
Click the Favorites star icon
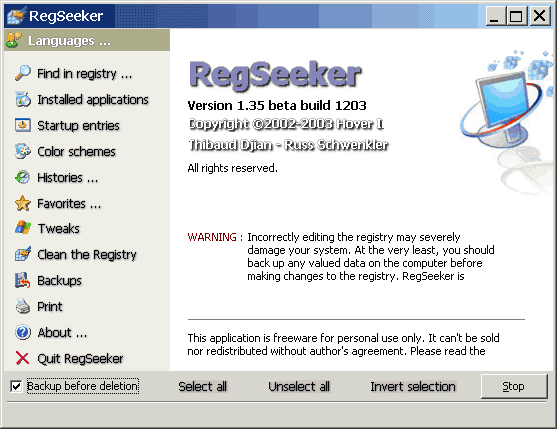(x=23, y=203)
